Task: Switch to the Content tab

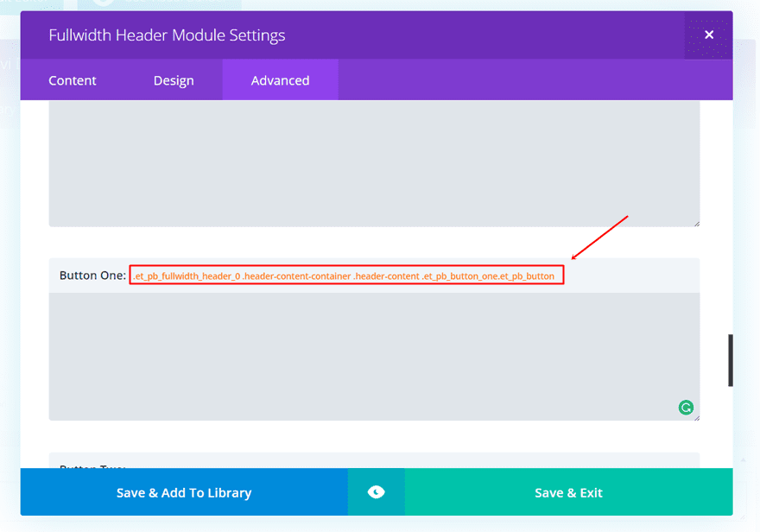Action: [x=73, y=80]
